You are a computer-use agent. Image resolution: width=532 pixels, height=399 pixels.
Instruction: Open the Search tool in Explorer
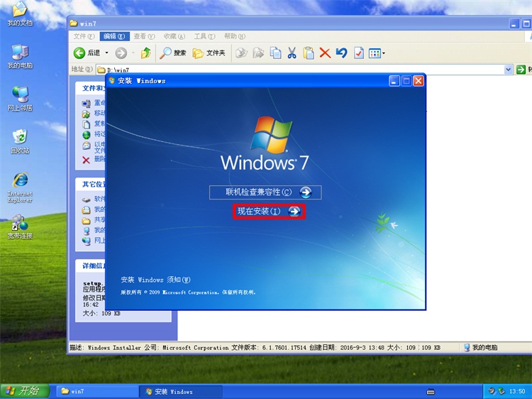pyautogui.click(x=173, y=53)
